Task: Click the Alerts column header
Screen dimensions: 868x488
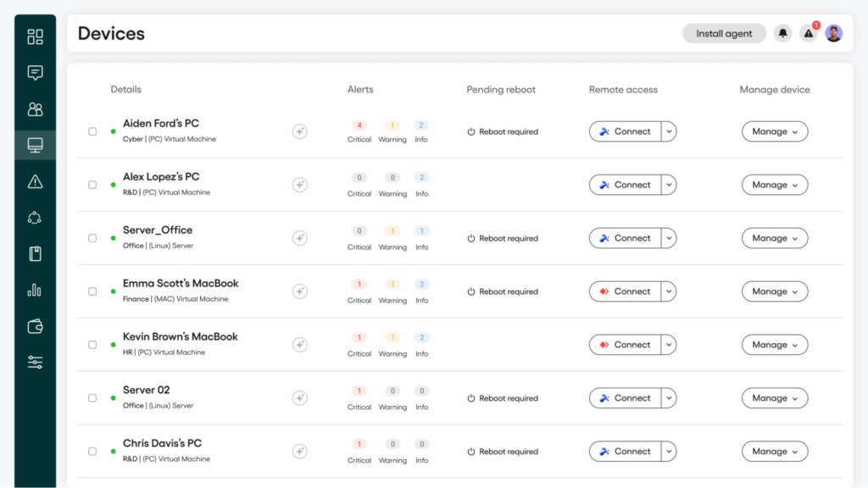Action: coord(360,90)
